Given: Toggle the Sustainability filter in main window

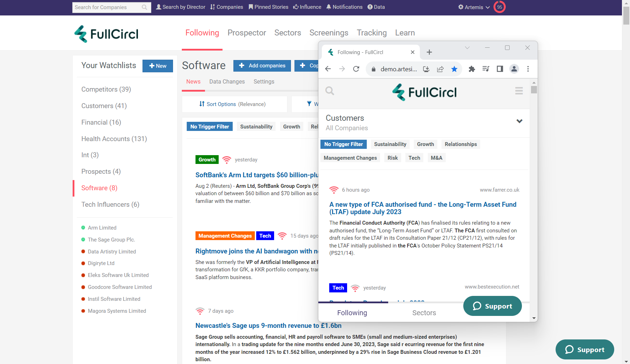Looking at the screenshot, I should pos(256,127).
